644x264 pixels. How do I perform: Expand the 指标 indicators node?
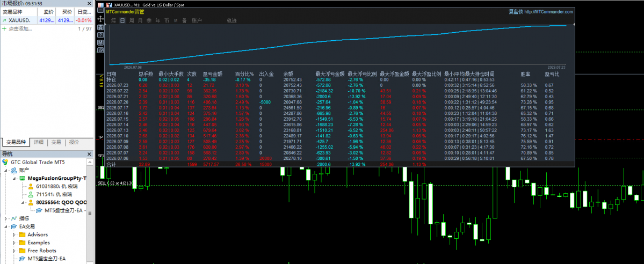[5, 218]
